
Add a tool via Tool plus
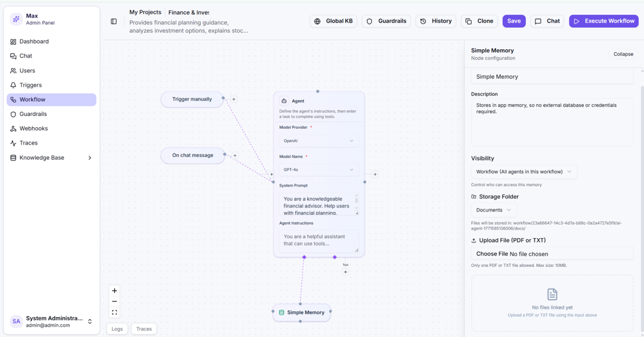coord(345,272)
